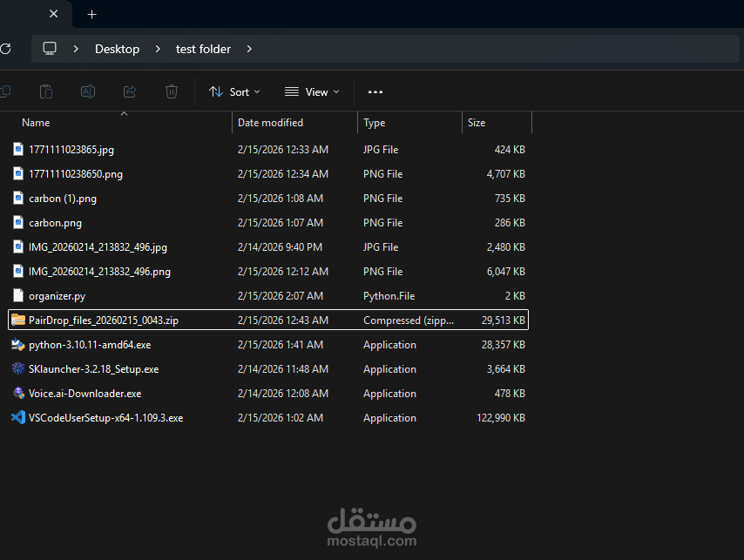
Task: Click the blank icon of organizer.py
Action: 18,296
